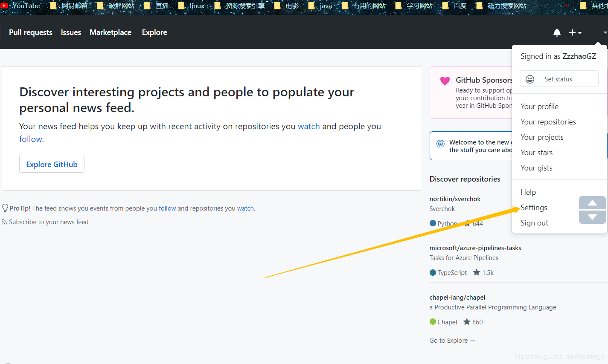Open the 电影 bookmark folder
This screenshot has height=364, width=608.
coord(286,6)
